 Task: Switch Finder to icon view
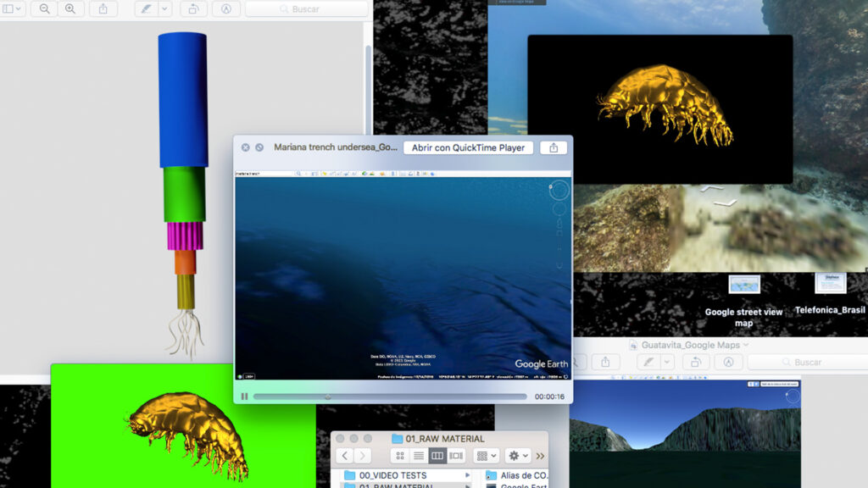(x=400, y=456)
